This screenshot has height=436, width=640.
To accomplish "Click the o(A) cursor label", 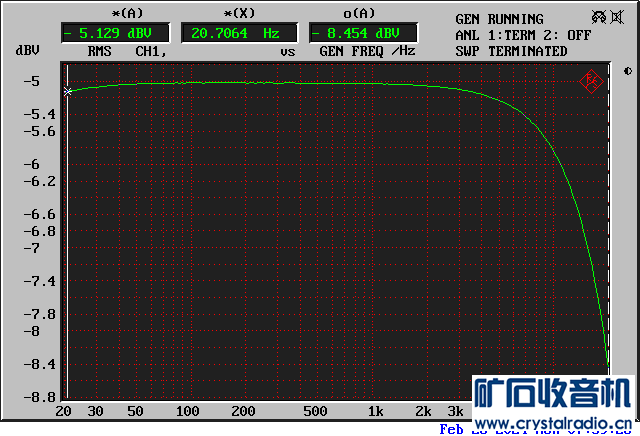I will point(359,13).
